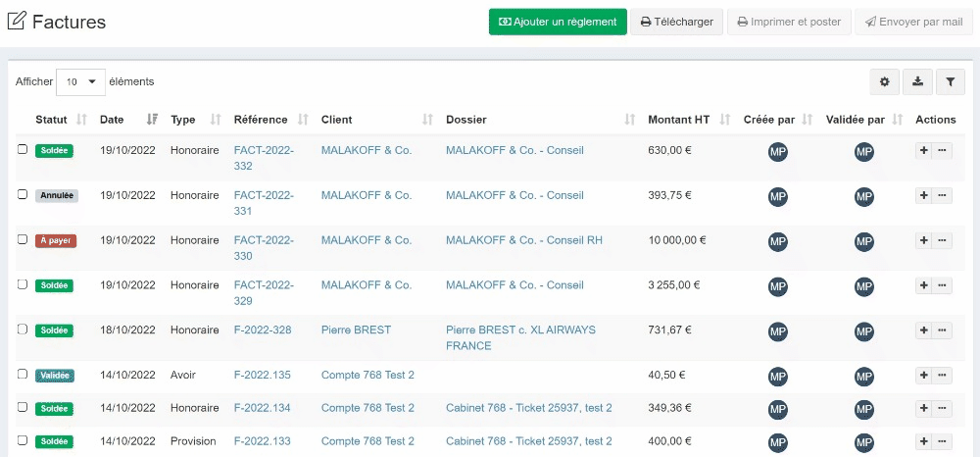Click Envoyer par mail button
The width and height of the screenshot is (980, 457).
click(913, 22)
